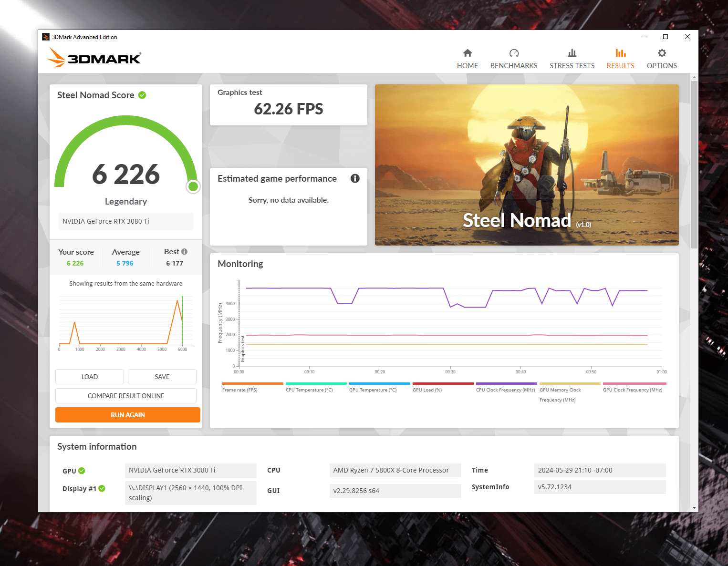Click the LOAD button
This screenshot has height=566, width=728.
click(90, 377)
